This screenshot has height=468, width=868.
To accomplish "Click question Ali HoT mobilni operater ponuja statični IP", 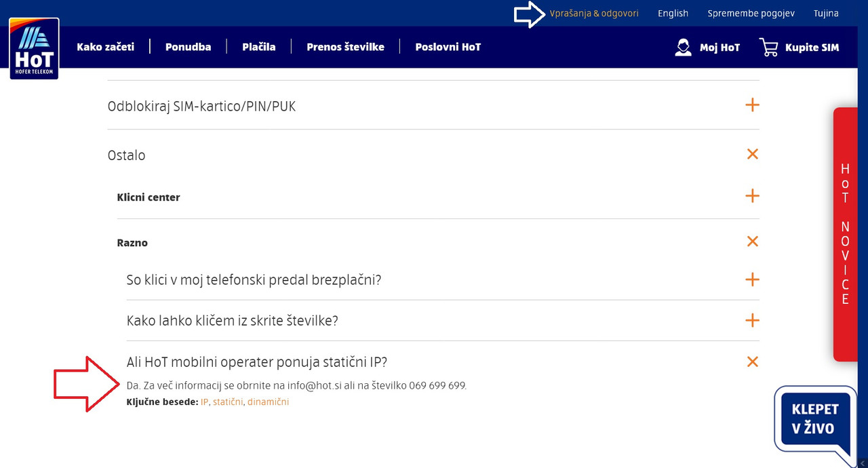I will 256,362.
